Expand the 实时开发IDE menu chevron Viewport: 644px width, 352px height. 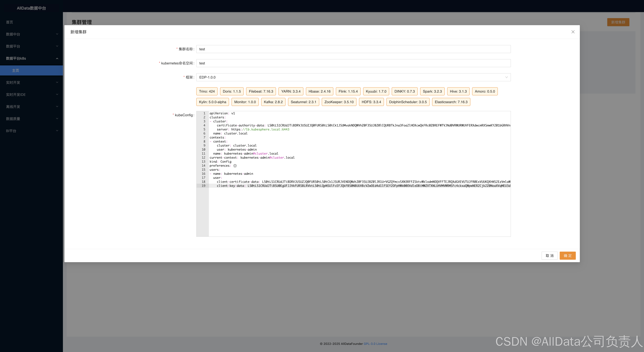(57, 94)
